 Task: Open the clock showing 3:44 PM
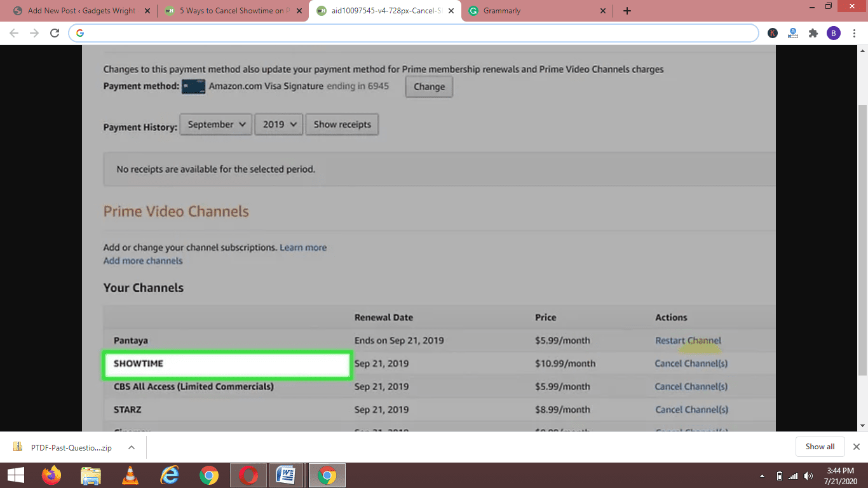pos(841,475)
